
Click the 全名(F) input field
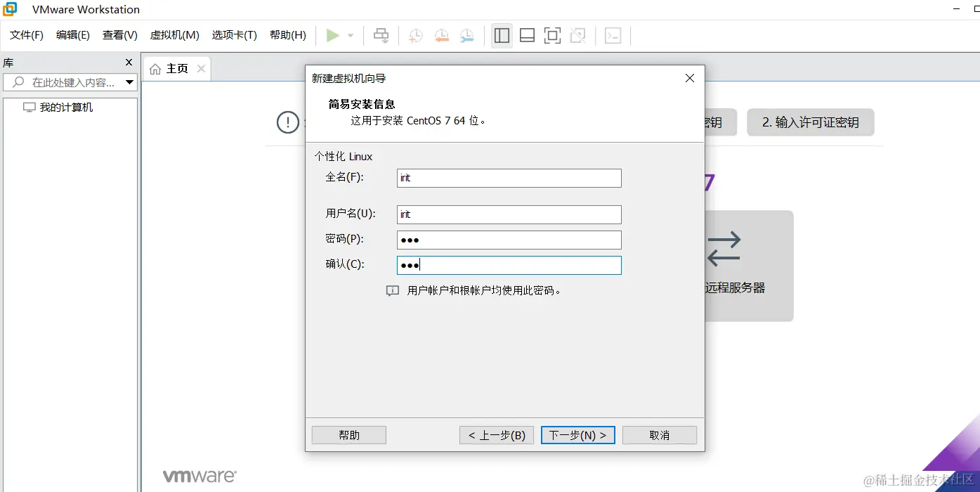pyautogui.click(x=509, y=178)
